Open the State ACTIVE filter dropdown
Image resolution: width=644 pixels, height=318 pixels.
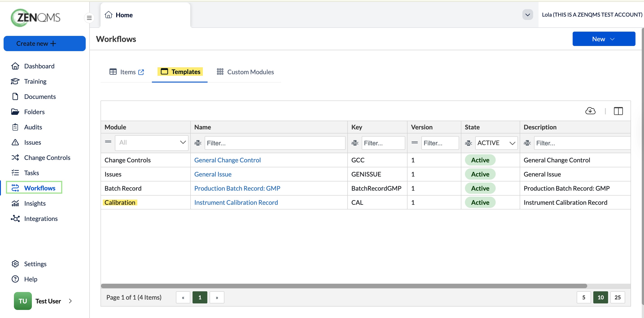coord(496,143)
